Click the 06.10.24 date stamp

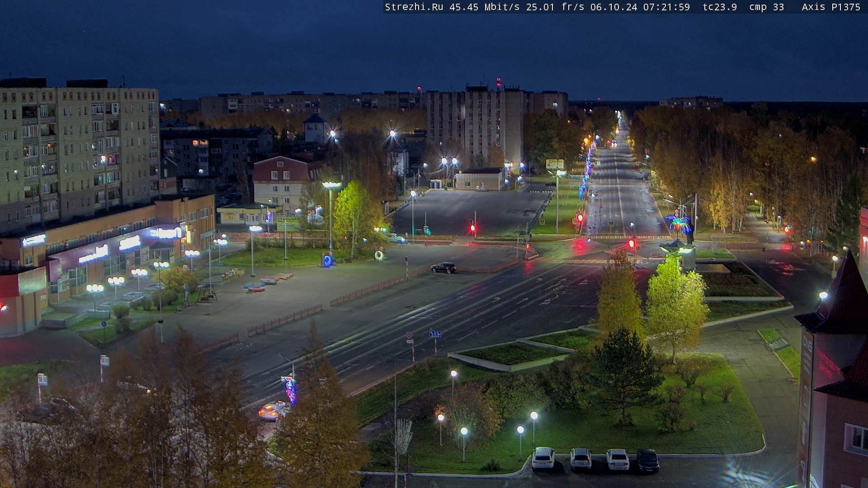tap(613, 7)
